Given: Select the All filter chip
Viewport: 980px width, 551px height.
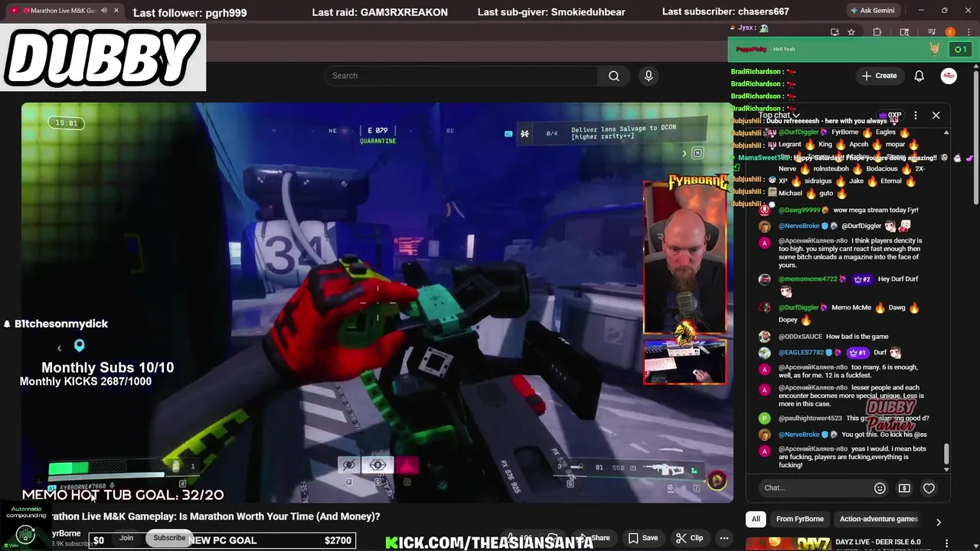Looking at the screenshot, I should (x=756, y=519).
